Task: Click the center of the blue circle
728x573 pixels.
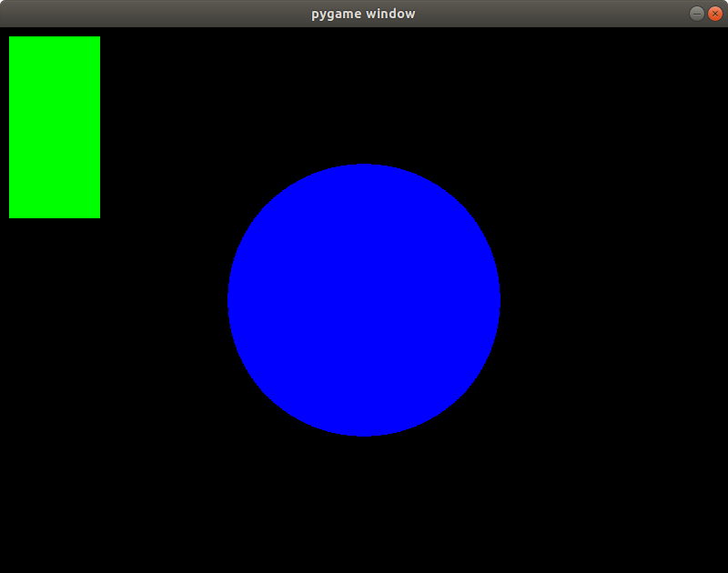Action: pos(364,300)
